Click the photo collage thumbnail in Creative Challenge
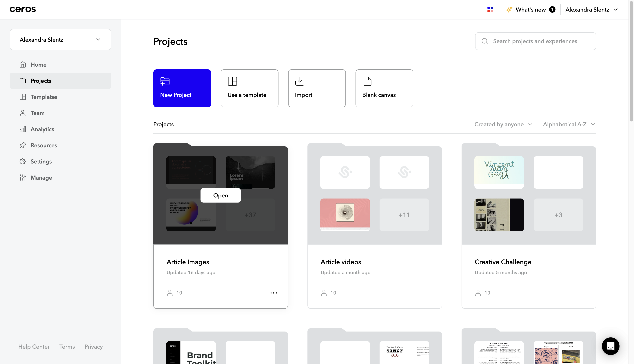 click(499, 215)
